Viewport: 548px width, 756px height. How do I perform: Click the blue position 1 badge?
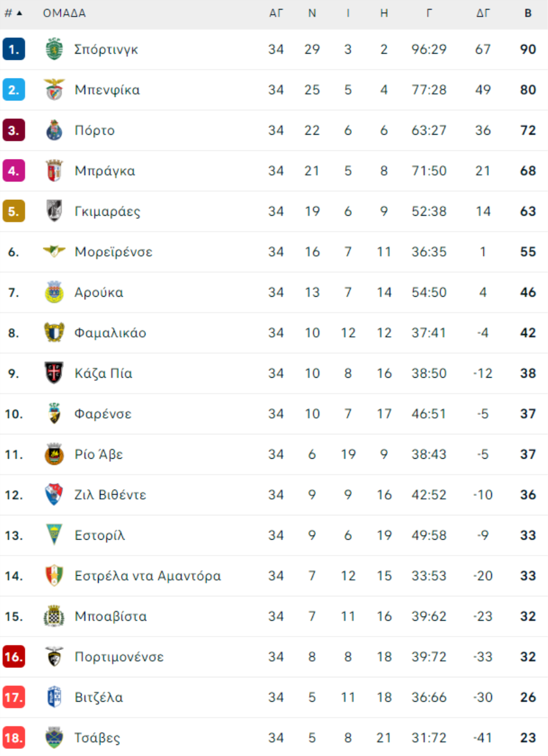click(13, 49)
